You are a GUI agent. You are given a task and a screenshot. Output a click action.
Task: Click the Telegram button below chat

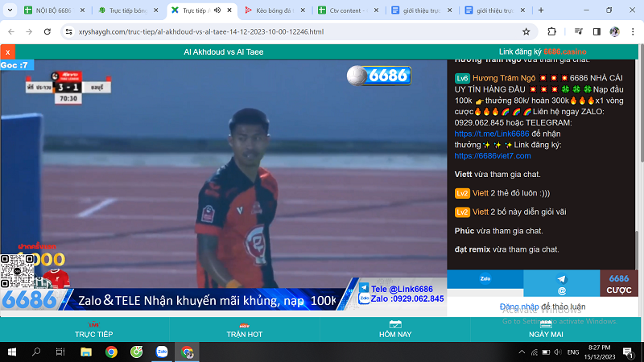561,283
